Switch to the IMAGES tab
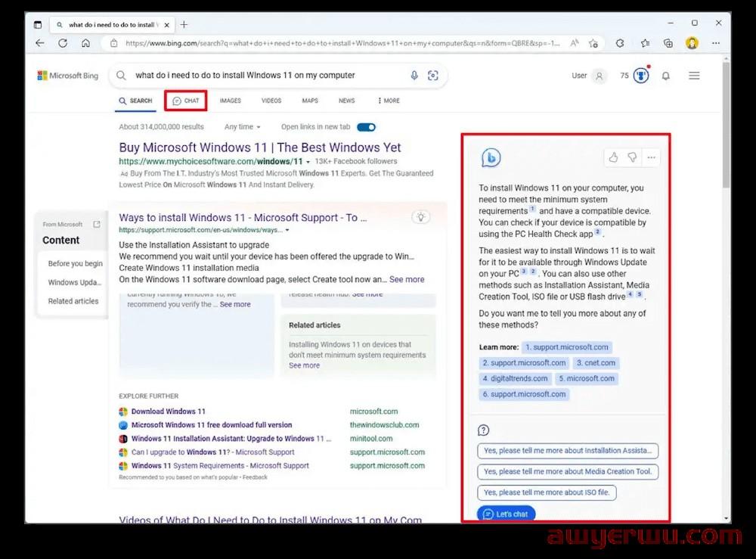 pos(230,101)
